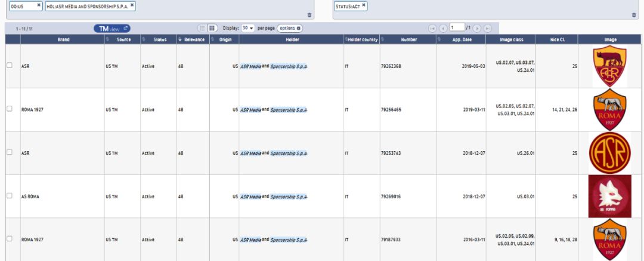Go to next results page
Image resolution: width=644 pixels, height=261 pixels.
477,28
